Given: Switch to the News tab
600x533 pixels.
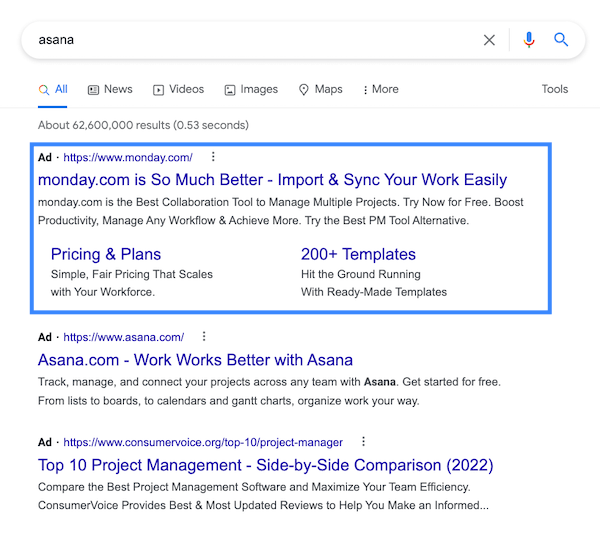Looking at the screenshot, I should click(x=110, y=89).
